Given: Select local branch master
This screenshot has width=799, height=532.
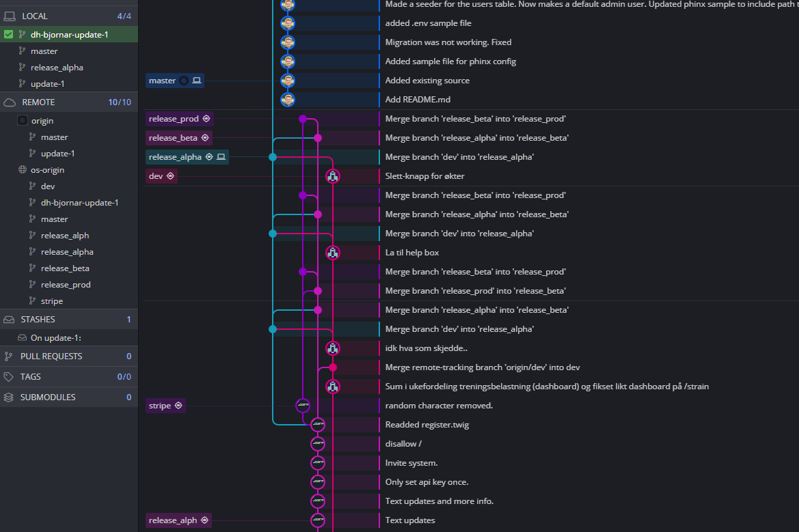Looking at the screenshot, I should [69, 51].
